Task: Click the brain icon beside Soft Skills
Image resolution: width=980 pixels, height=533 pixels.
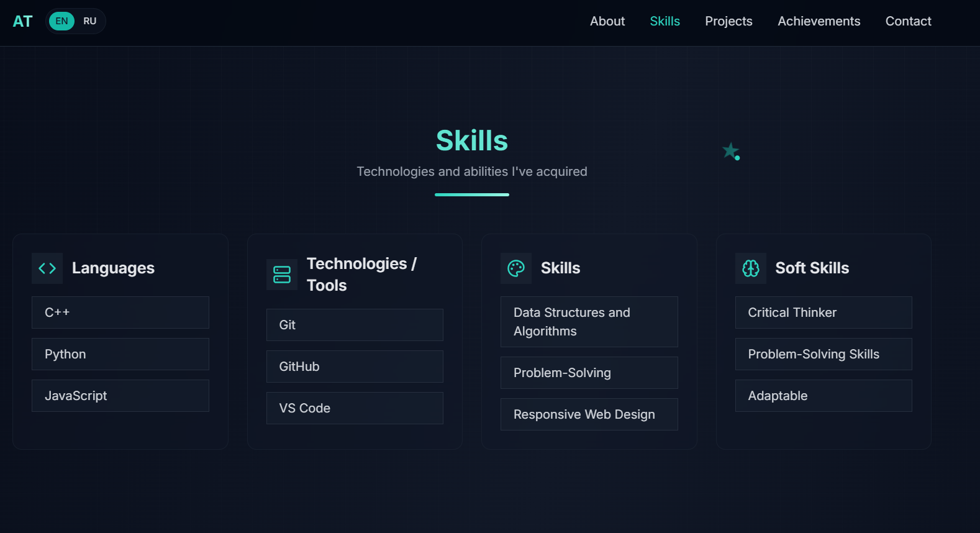Action: coord(751,268)
